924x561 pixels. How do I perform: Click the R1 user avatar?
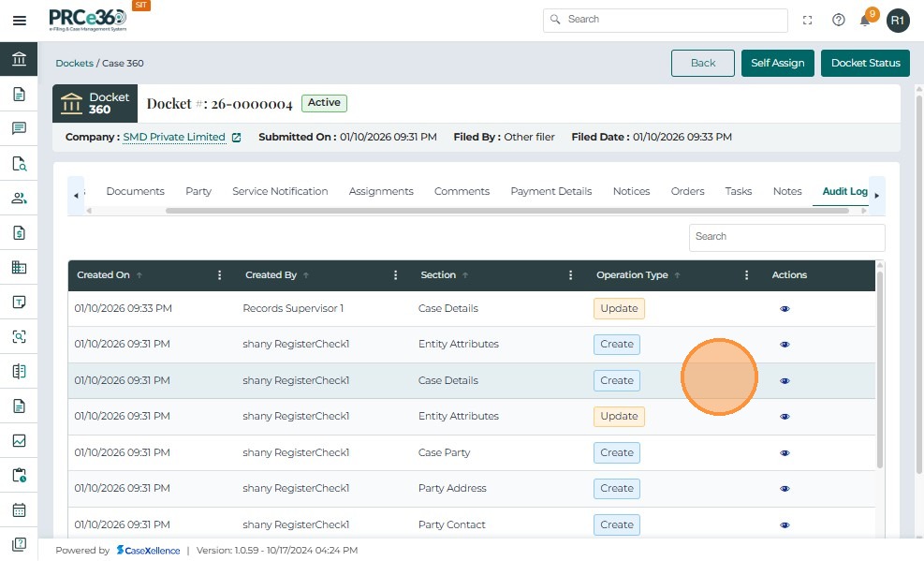pos(898,20)
